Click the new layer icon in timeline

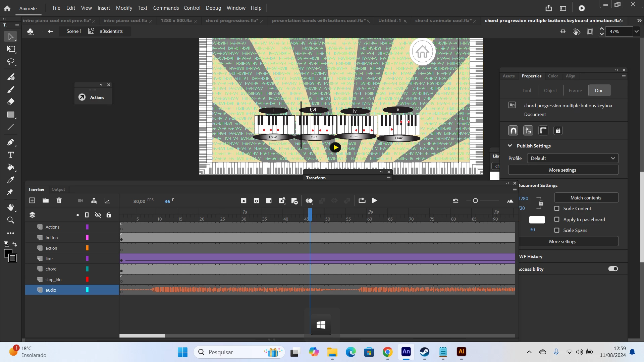[32, 200]
